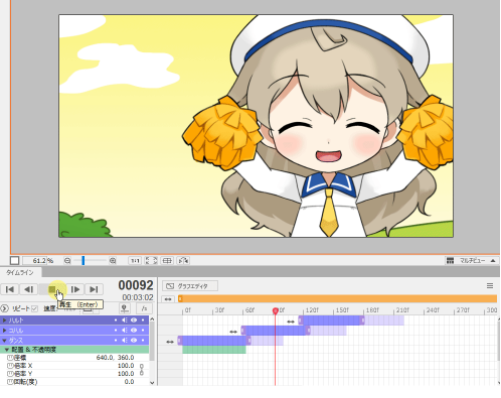The width and height of the screenshot is (501, 398).
Task: Mute the コハル track's speaker icon
Action: click(x=124, y=330)
